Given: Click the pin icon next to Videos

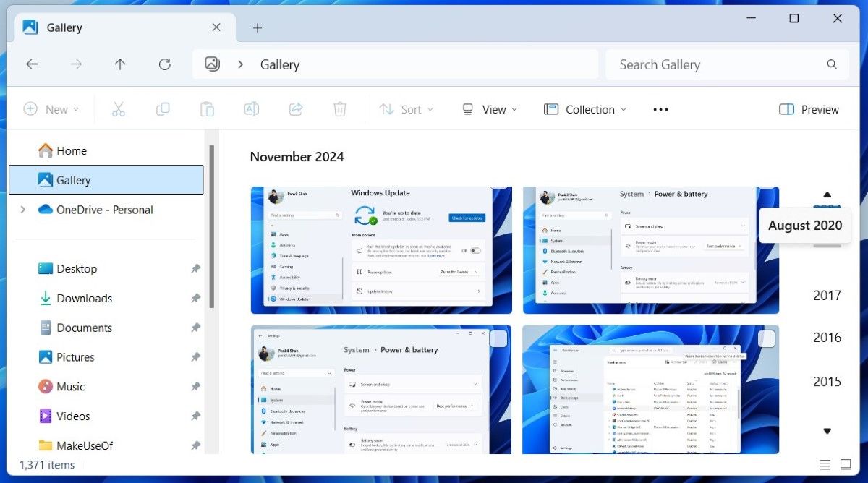Looking at the screenshot, I should click(195, 416).
